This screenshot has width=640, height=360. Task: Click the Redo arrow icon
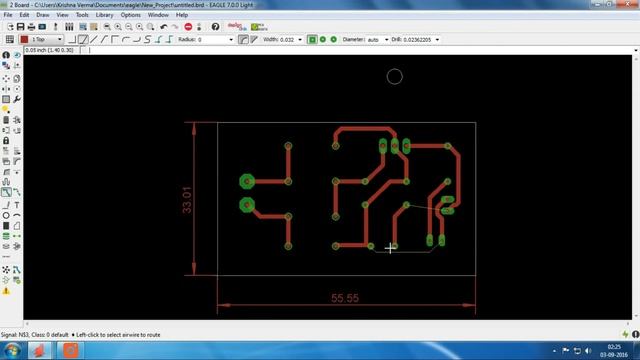pos(175,27)
